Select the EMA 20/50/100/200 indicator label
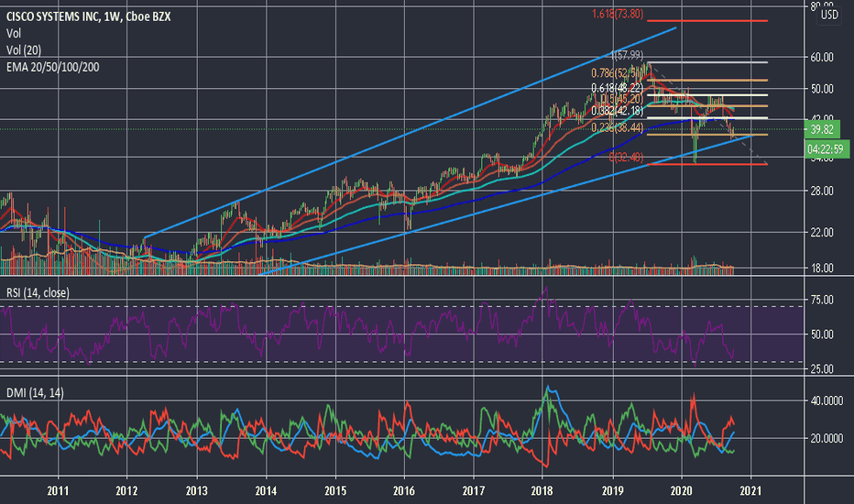The width and height of the screenshot is (854, 504). click(53, 67)
